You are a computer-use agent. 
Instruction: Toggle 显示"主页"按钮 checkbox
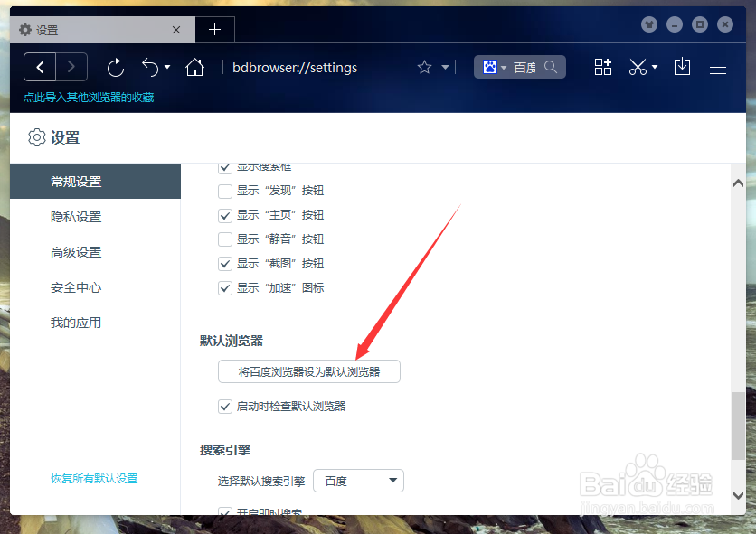tap(225, 215)
